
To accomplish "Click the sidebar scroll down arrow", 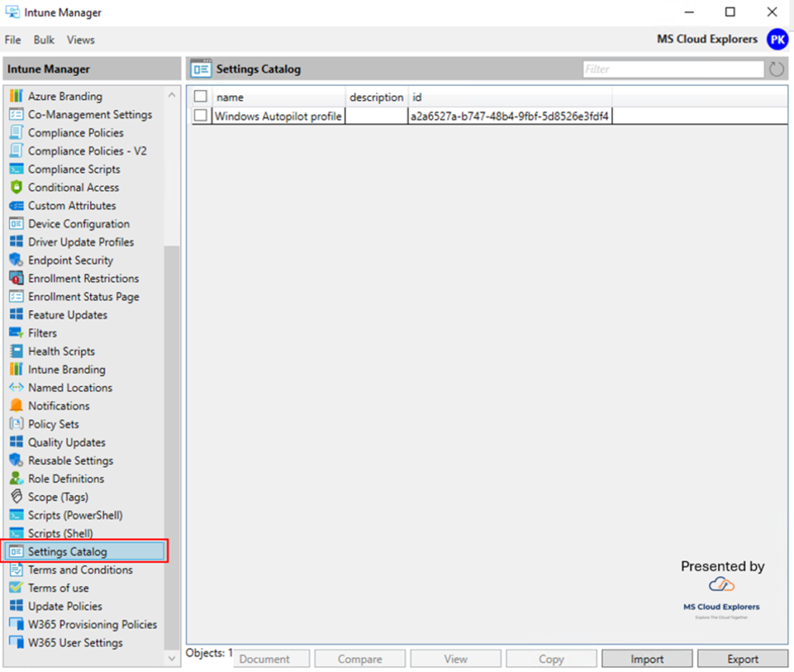I will [x=171, y=658].
